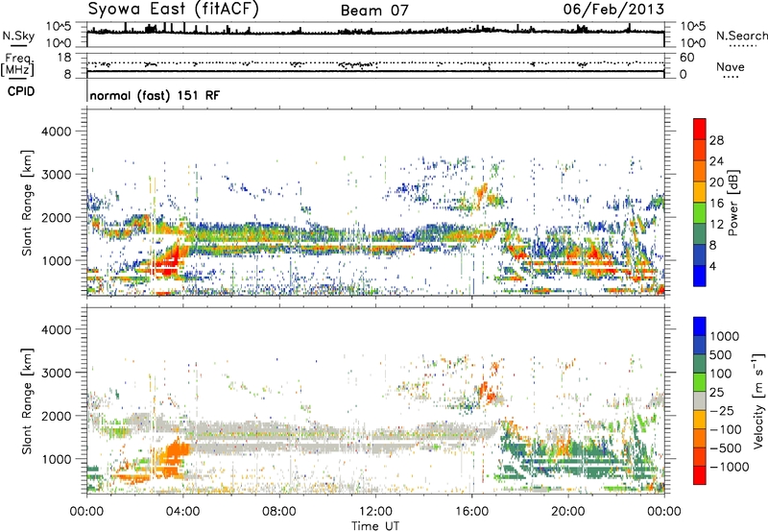Click the date "06/Feb/2013"

pyautogui.click(x=613, y=9)
